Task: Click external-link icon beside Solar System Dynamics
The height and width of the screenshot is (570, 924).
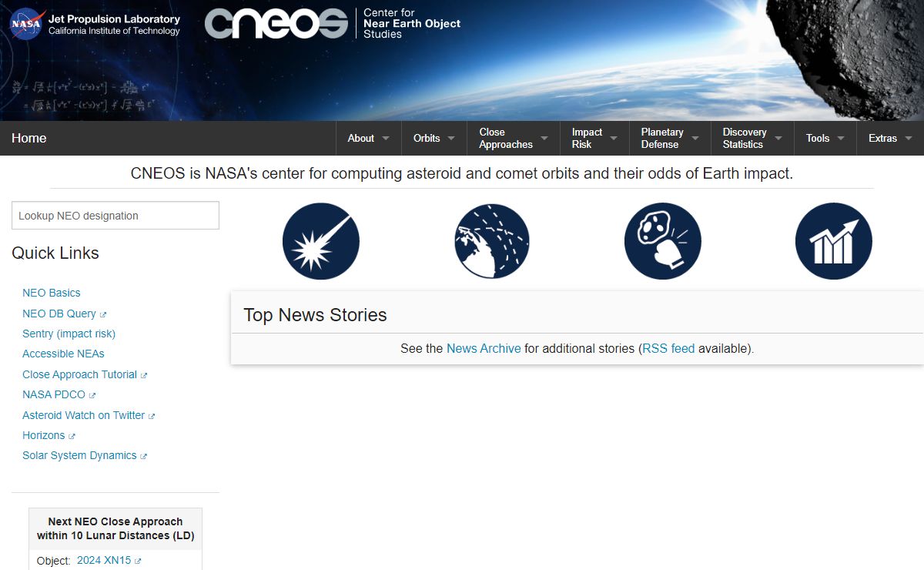Action: tap(143, 456)
